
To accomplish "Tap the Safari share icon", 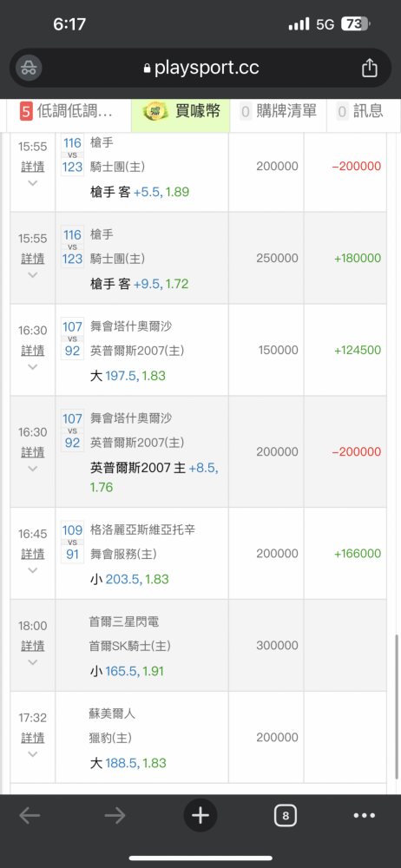I will point(370,68).
